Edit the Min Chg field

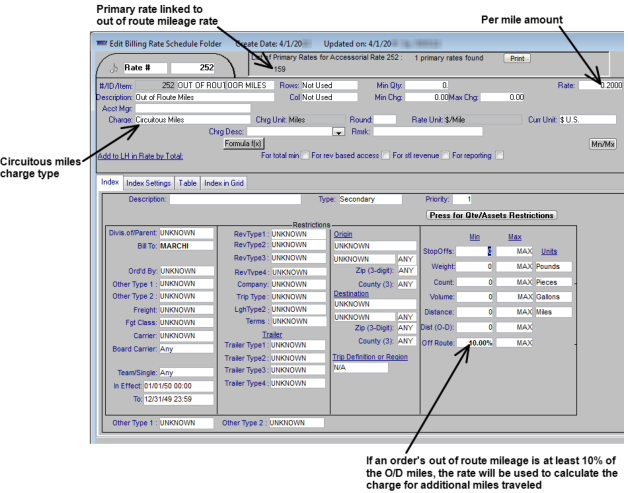coord(427,97)
